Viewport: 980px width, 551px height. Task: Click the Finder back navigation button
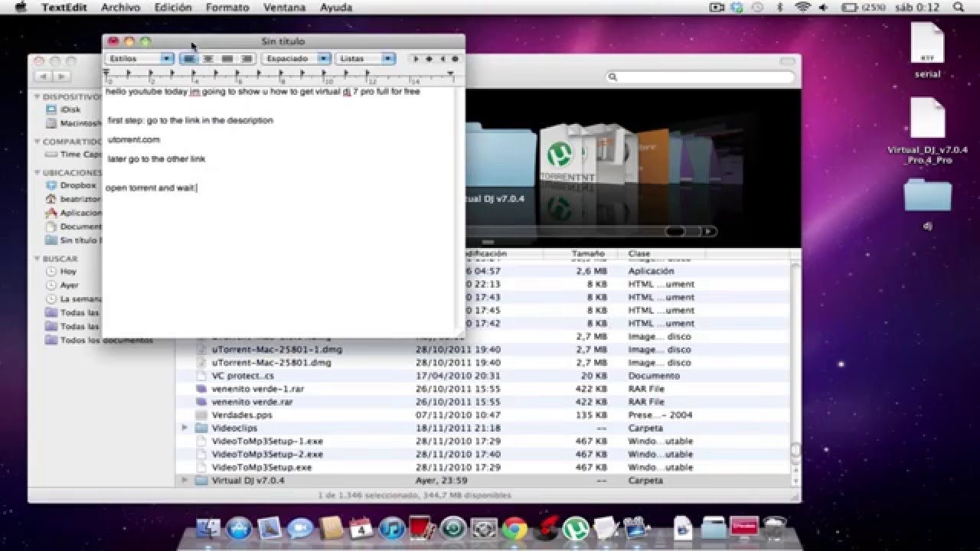pyautogui.click(x=43, y=77)
